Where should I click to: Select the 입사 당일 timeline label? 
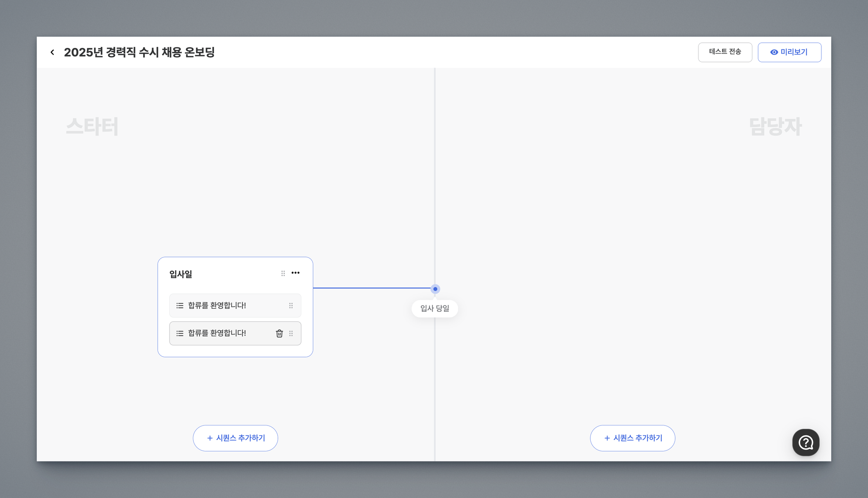(x=434, y=308)
